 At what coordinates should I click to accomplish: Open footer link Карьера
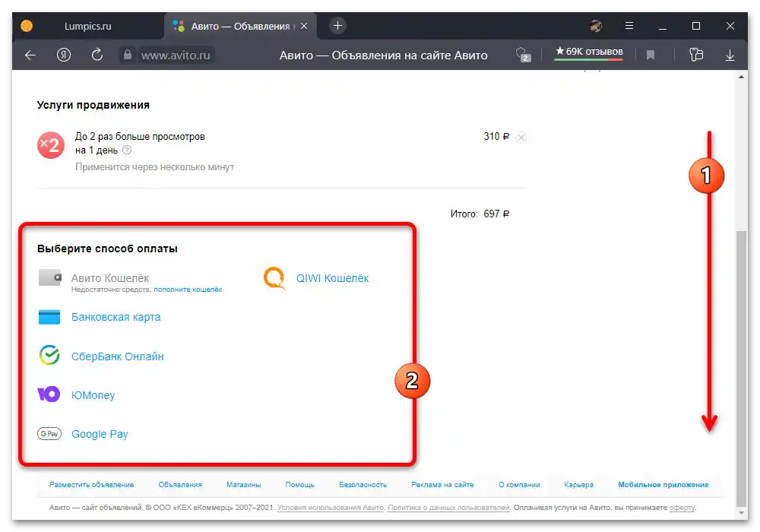(x=578, y=485)
